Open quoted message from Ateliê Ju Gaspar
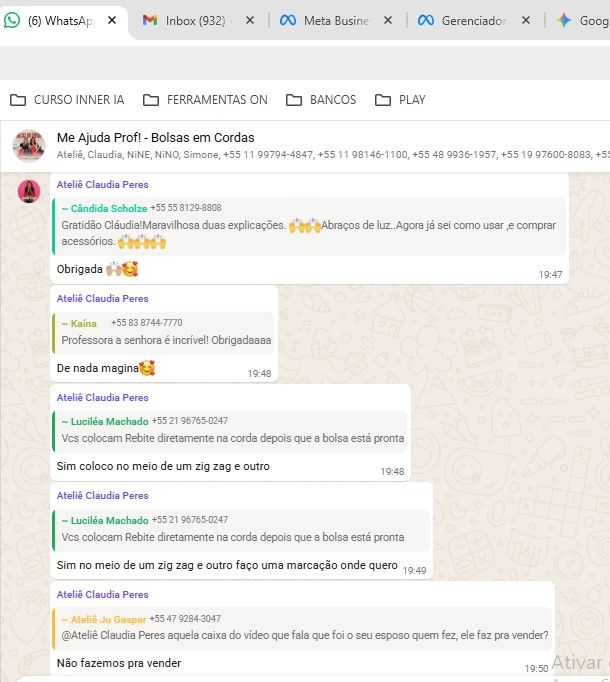 tap(302, 628)
